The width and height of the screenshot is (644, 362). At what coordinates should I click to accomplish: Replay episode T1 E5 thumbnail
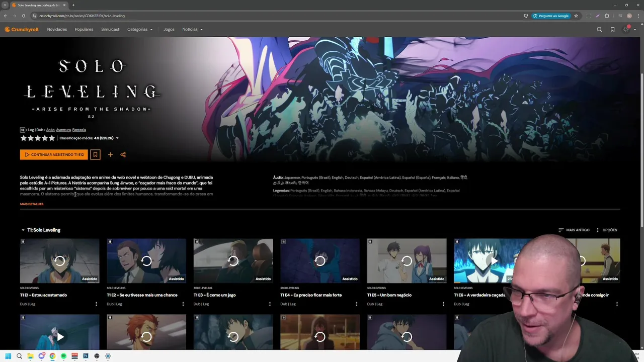pyautogui.click(x=407, y=261)
